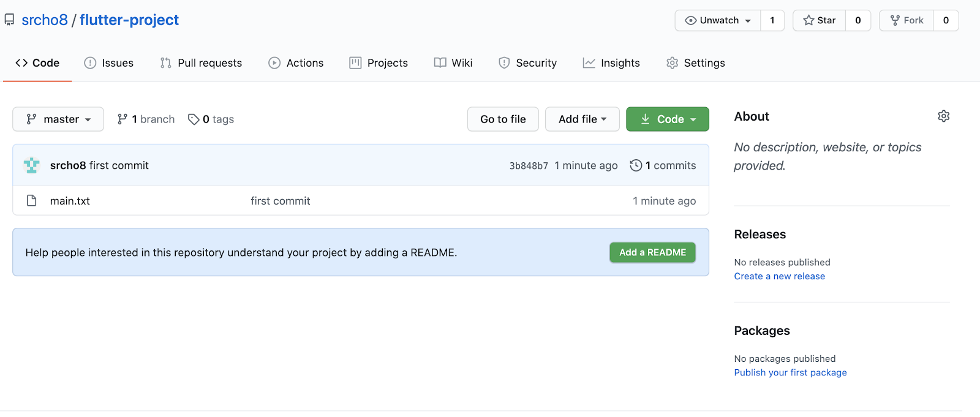Fork the repository
The width and height of the screenshot is (980, 417).
point(907,20)
